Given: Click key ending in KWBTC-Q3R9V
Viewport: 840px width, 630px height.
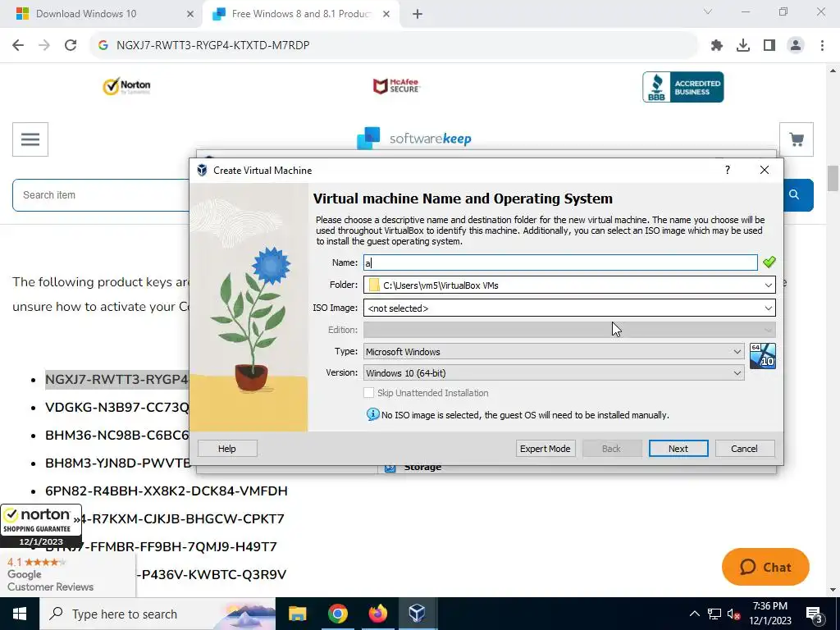Looking at the screenshot, I should pyautogui.click(x=212, y=574).
